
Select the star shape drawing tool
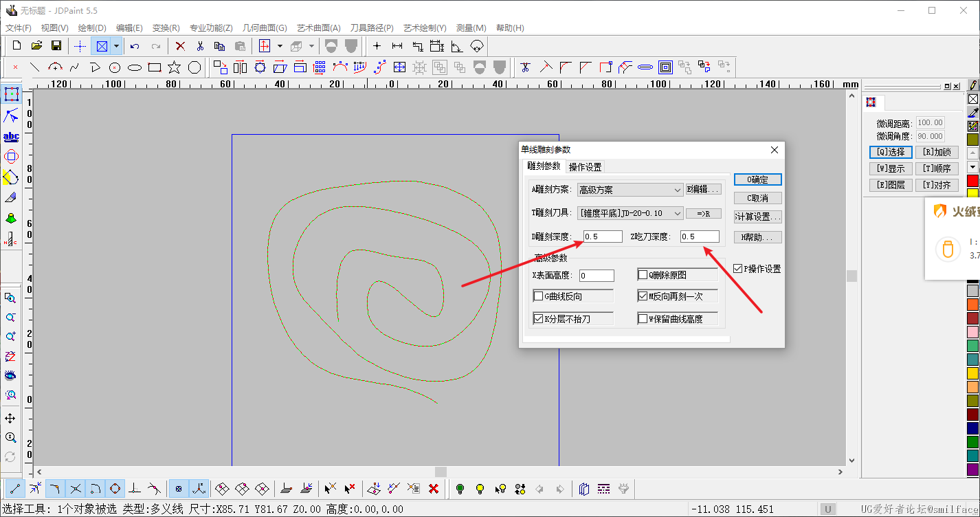[x=175, y=67]
